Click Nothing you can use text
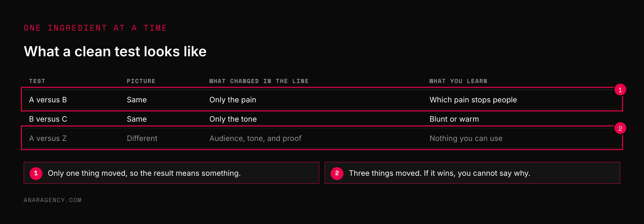Image resolution: width=644 pixels, height=224 pixels. (x=466, y=138)
